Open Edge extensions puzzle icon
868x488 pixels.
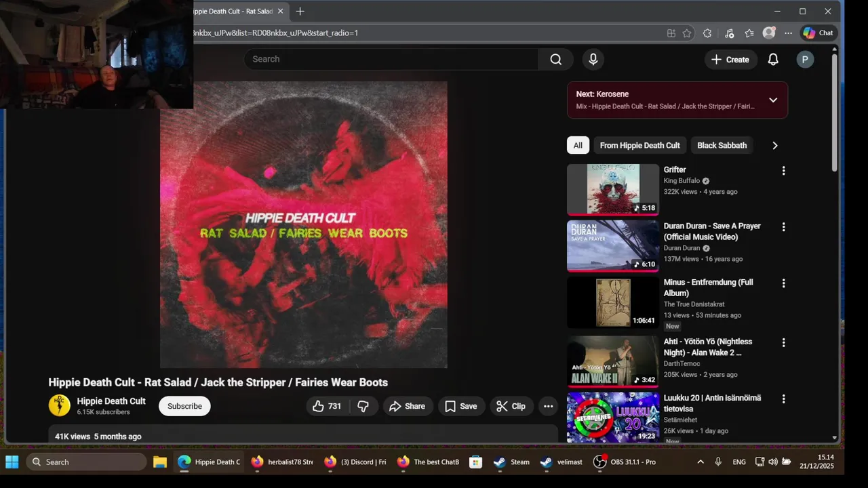click(x=707, y=33)
